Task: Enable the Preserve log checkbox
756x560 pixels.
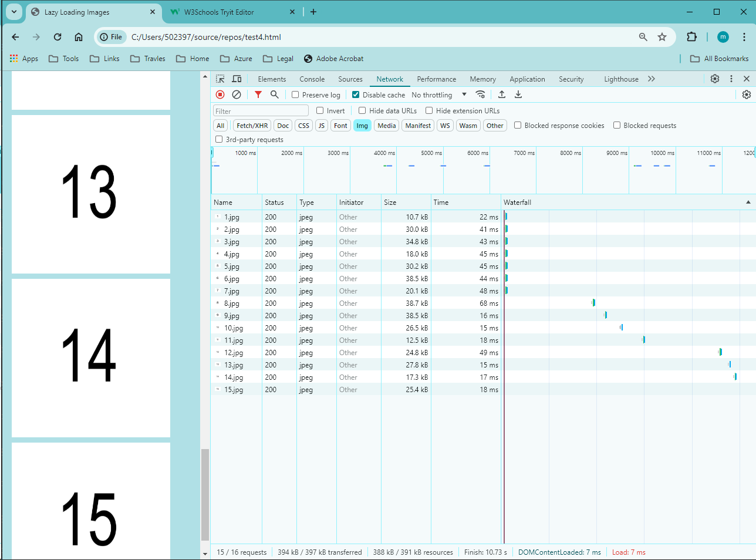Action: (x=295, y=95)
